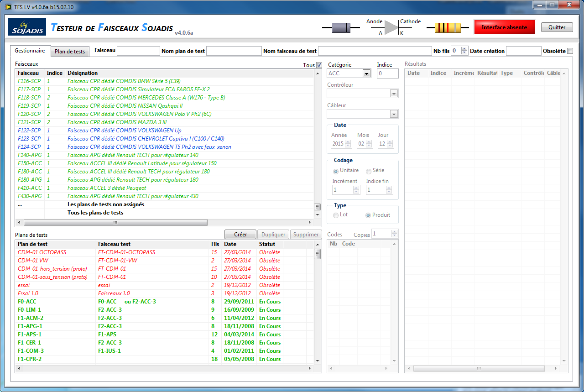The width and height of the screenshot is (584, 392).
Task: Select row F116-SCP BMW Série 5
Action: [165, 81]
